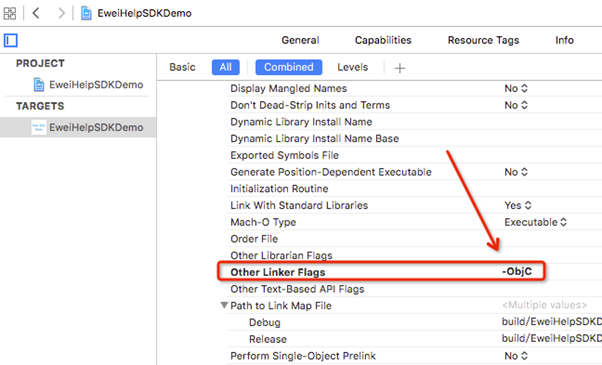Click the -ObjC Other Linker Flags value
Viewport: 602px width, 365px height.
point(517,271)
